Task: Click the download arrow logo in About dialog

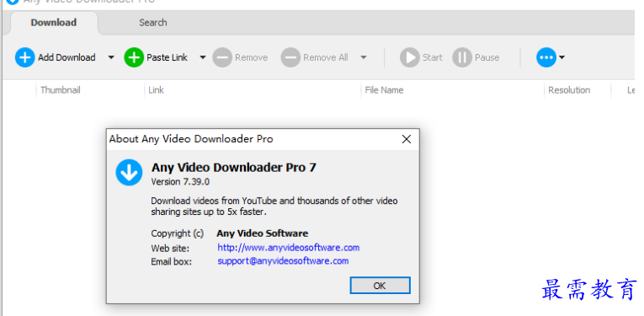Action: 129,173
